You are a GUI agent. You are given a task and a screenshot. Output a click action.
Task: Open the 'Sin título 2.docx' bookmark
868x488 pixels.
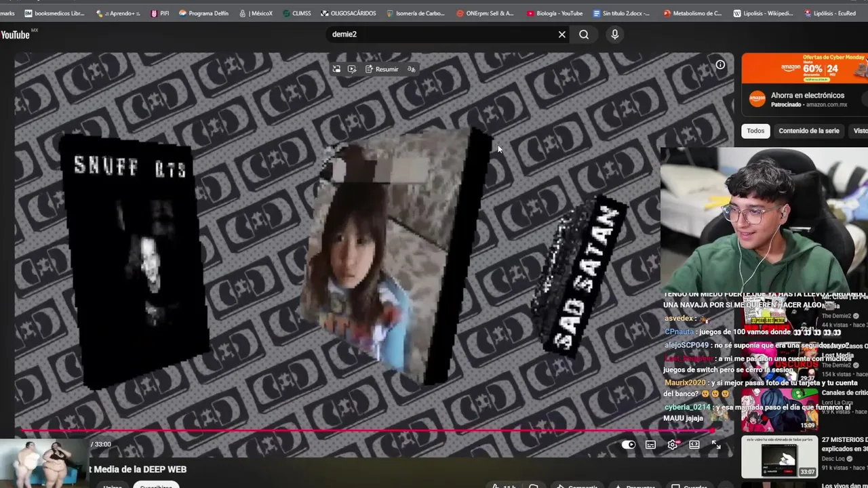[621, 13]
